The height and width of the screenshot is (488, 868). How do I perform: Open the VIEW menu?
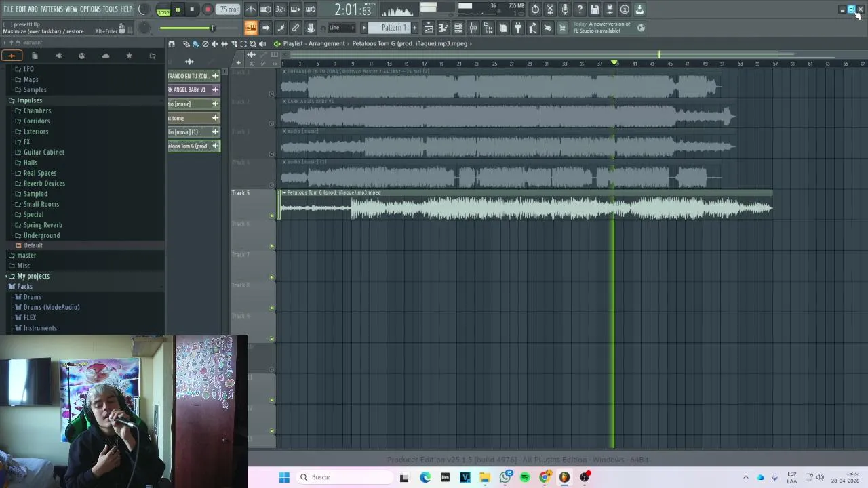(x=71, y=9)
